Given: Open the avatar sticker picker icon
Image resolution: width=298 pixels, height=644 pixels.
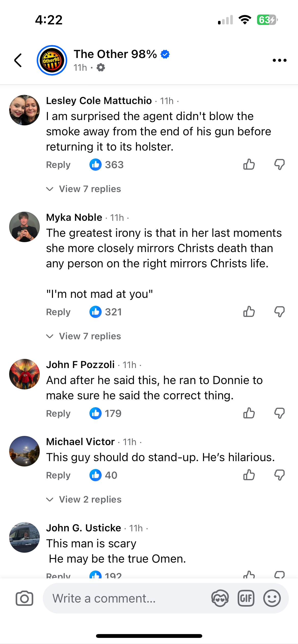Looking at the screenshot, I should tap(220, 598).
